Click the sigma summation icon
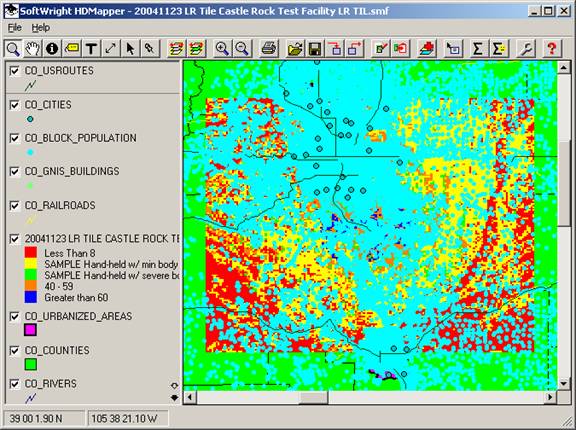576x430 pixels. pos(477,48)
